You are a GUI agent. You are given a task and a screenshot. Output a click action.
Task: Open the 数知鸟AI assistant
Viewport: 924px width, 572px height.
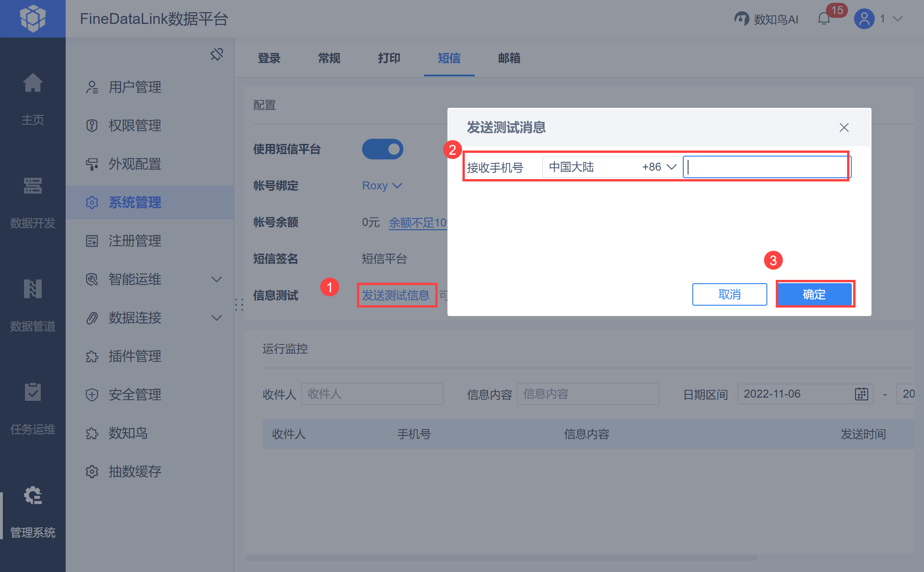pyautogui.click(x=766, y=19)
